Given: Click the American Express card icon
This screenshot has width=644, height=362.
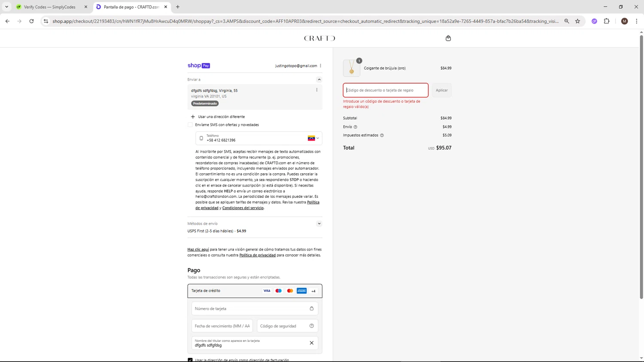Looking at the screenshot, I should click(x=302, y=291).
